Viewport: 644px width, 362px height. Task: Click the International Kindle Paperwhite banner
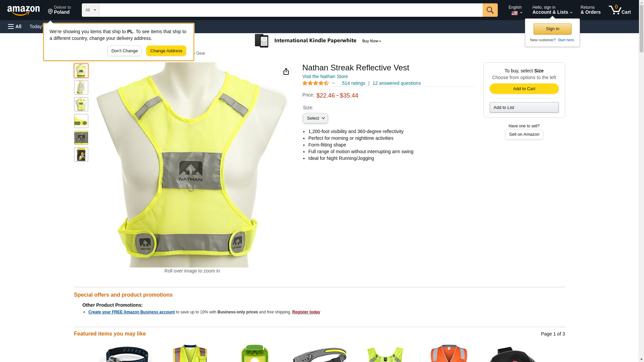pyautogui.click(x=318, y=41)
